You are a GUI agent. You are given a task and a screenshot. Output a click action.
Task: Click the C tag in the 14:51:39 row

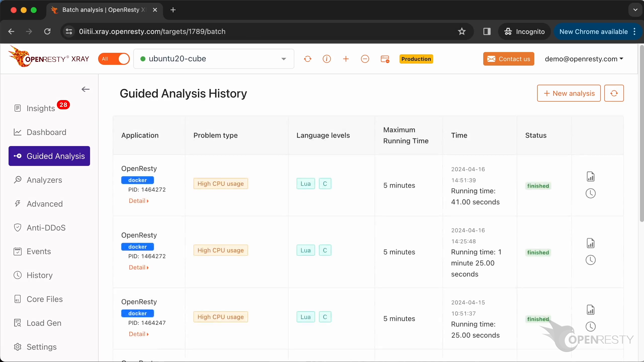click(325, 184)
